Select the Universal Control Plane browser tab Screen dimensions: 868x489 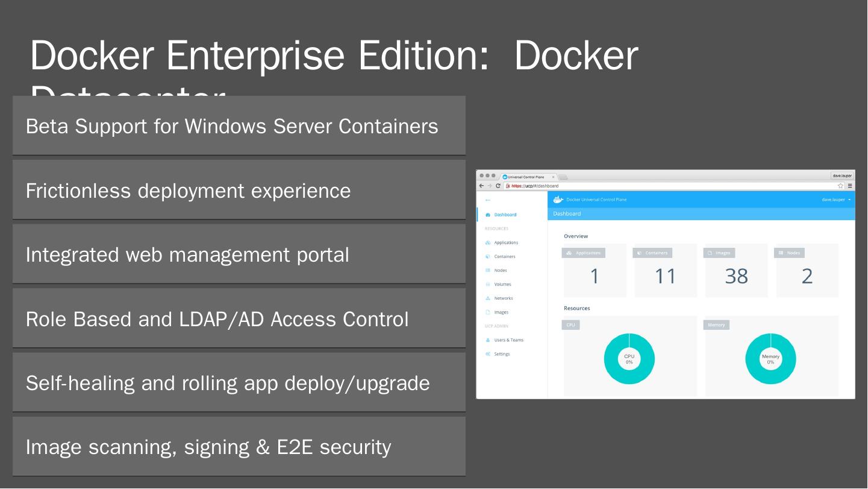point(529,177)
